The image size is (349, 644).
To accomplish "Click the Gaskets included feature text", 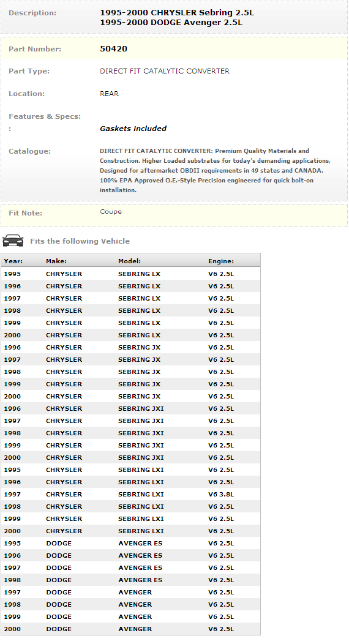I will pos(133,129).
